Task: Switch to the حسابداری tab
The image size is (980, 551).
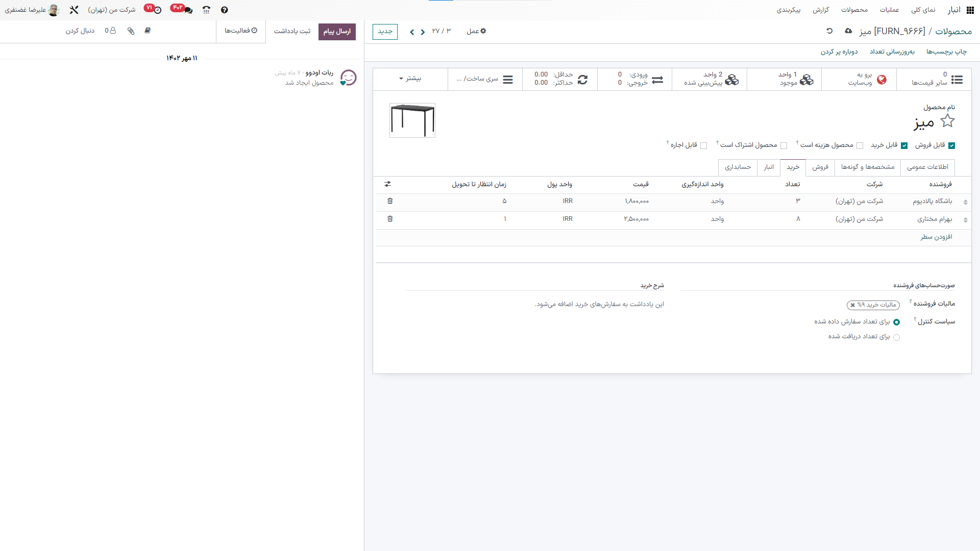Action: pyautogui.click(x=738, y=167)
